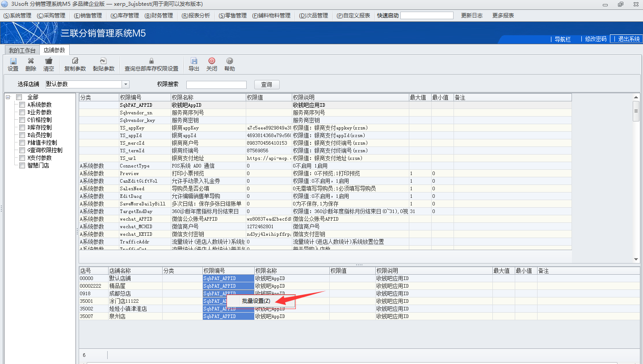
Task: Click the SalesNeed 导购员是否必填 row
Action: [325, 188]
